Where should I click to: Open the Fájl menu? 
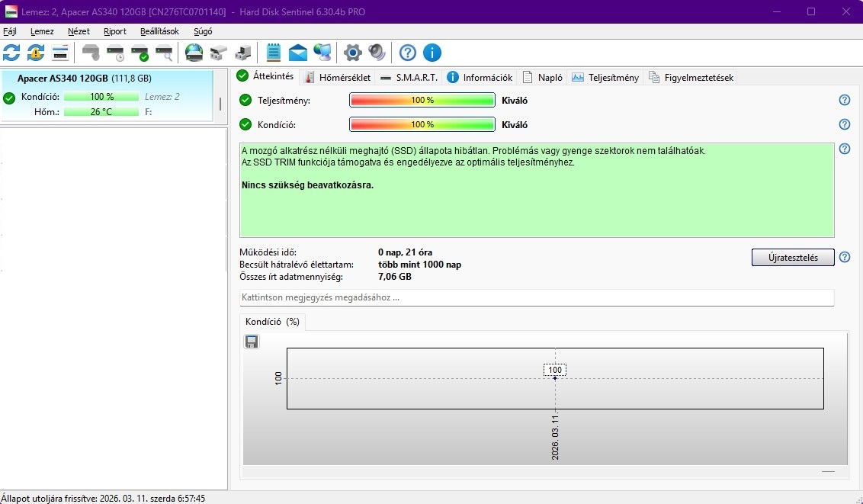[x=9, y=31]
